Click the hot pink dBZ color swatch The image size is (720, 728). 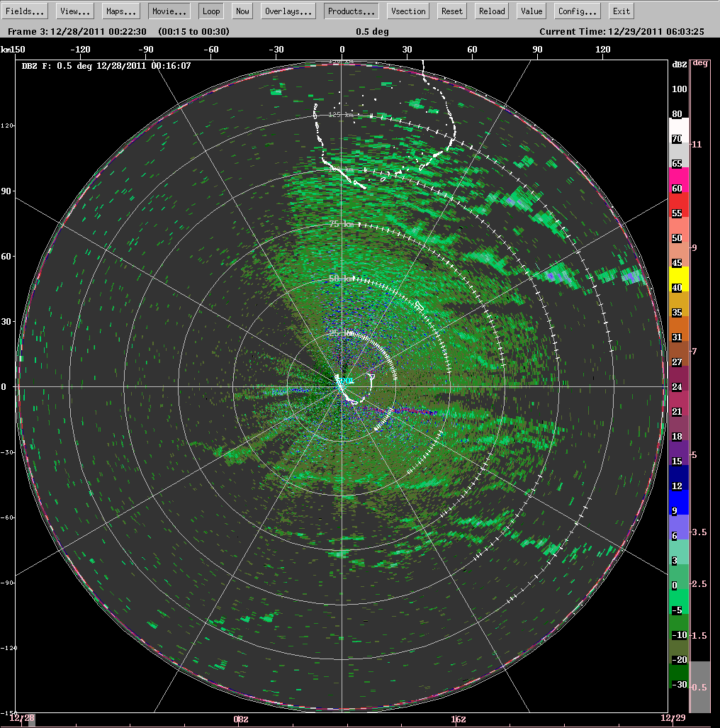click(x=679, y=179)
